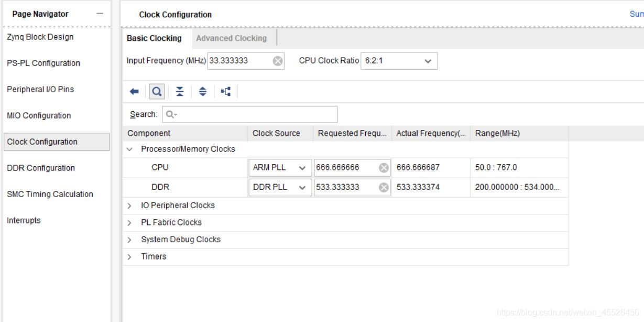
Task: Click the Range(MHz) column header
Action: 519,133
